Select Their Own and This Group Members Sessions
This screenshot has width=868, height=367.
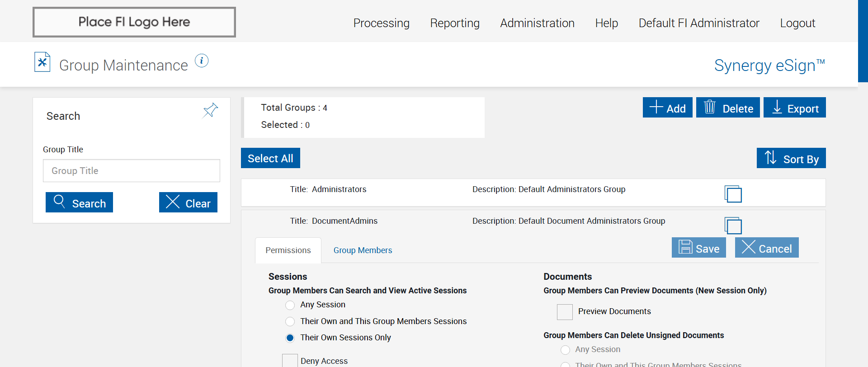tap(290, 321)
